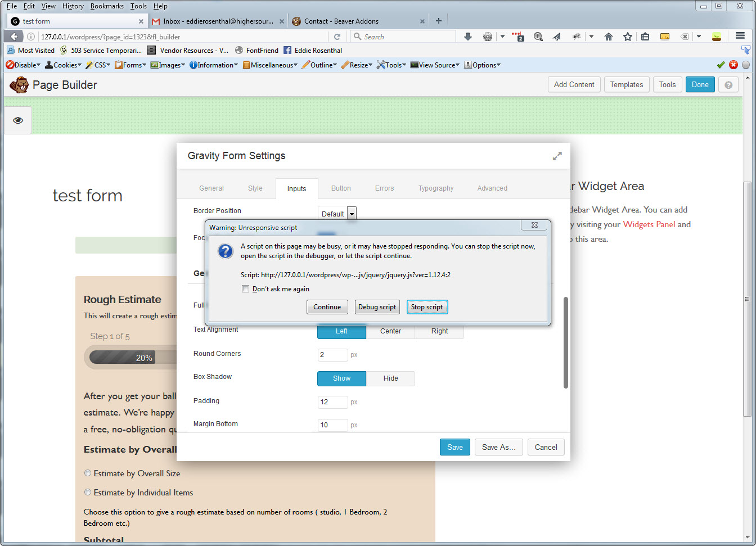
Task: Open a new tab with the plus icon
Action: click(439, 21)
